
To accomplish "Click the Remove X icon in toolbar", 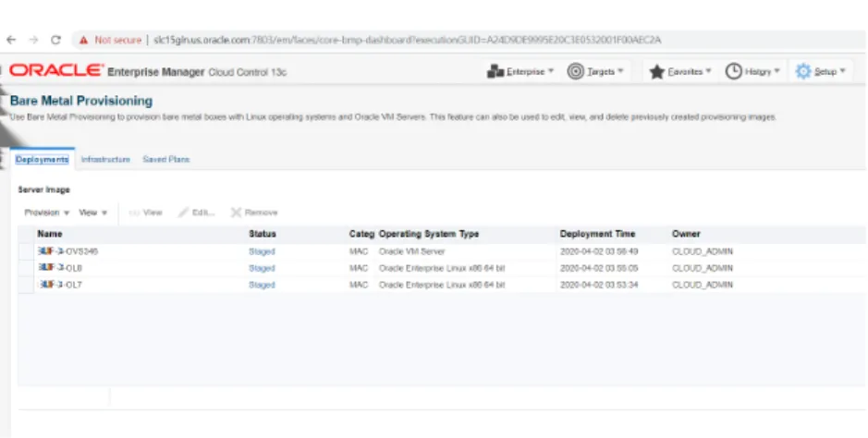I will (237, 213).
